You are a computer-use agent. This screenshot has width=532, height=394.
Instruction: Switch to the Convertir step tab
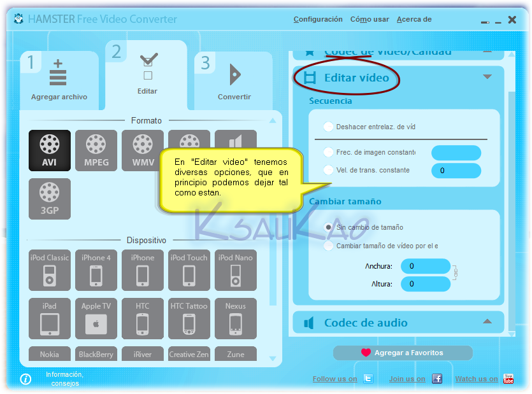(x=234, y=81)
